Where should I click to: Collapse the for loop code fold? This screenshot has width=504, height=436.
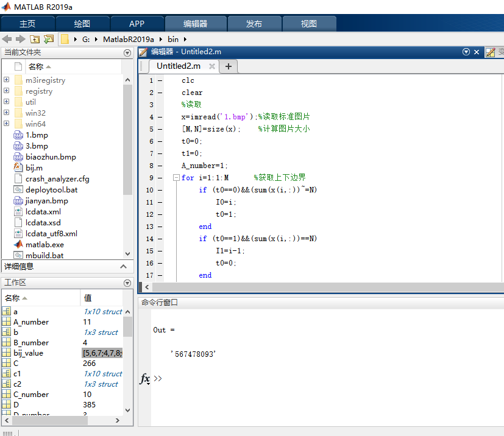[x=176, y=177]
